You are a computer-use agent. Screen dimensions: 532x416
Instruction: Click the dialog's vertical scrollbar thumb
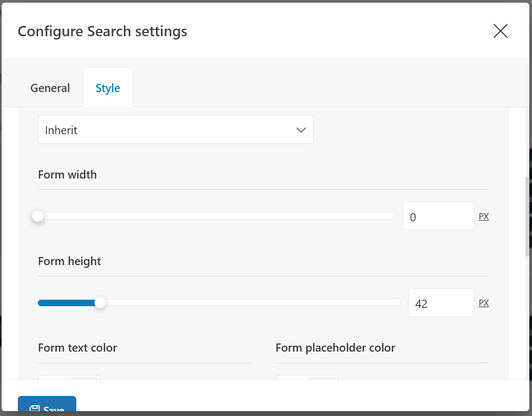pyautogui.click(x=528, y=216)
